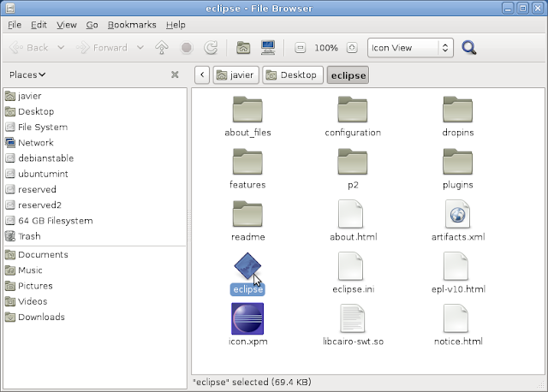
Task: Open the Icon View mode combo box
Action: tap(410, 48)
